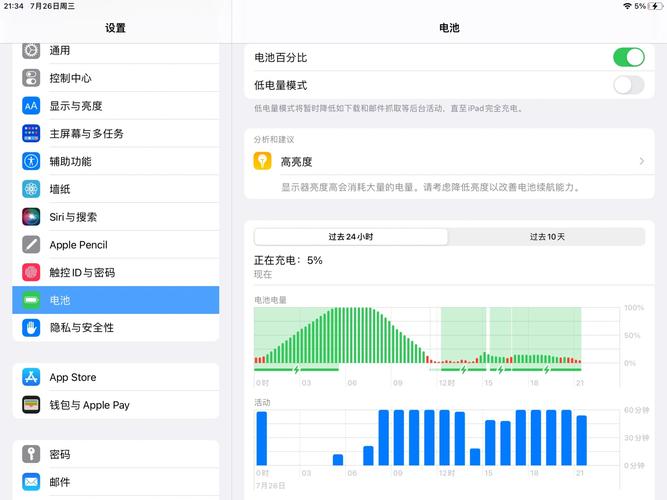Open 显示与亮度 settings row
This screenshot has width=667, height=500.
[x=116, y=106]
